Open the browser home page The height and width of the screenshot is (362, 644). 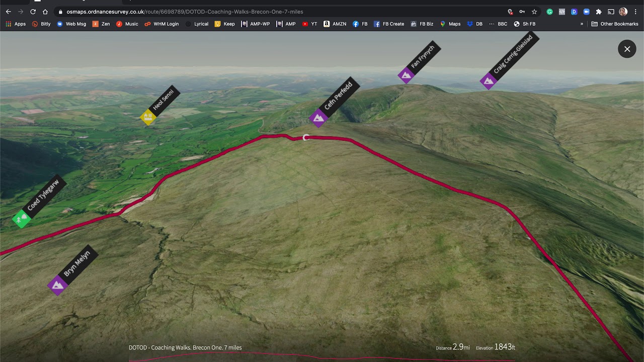(x=45, y=12)
